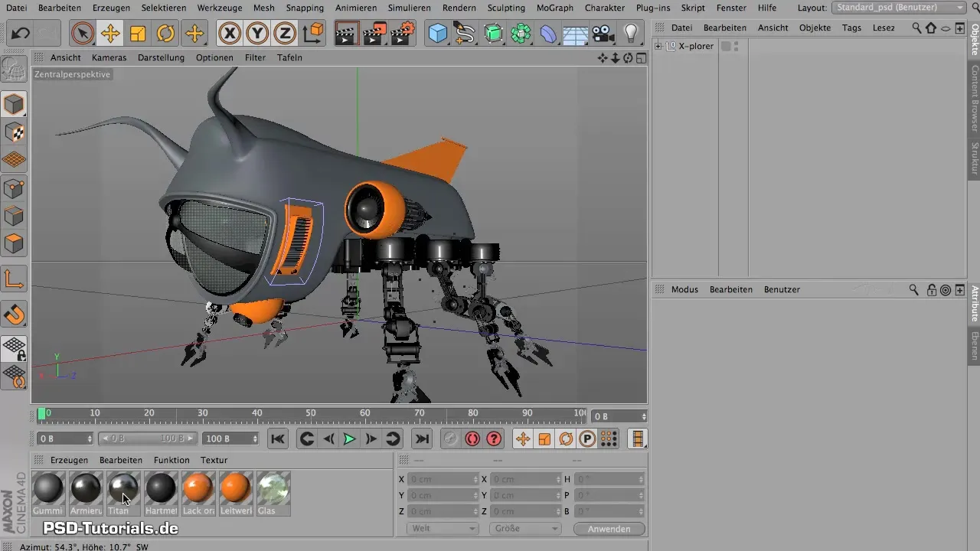
Task: Add a light bulb object
Action: 631,34
